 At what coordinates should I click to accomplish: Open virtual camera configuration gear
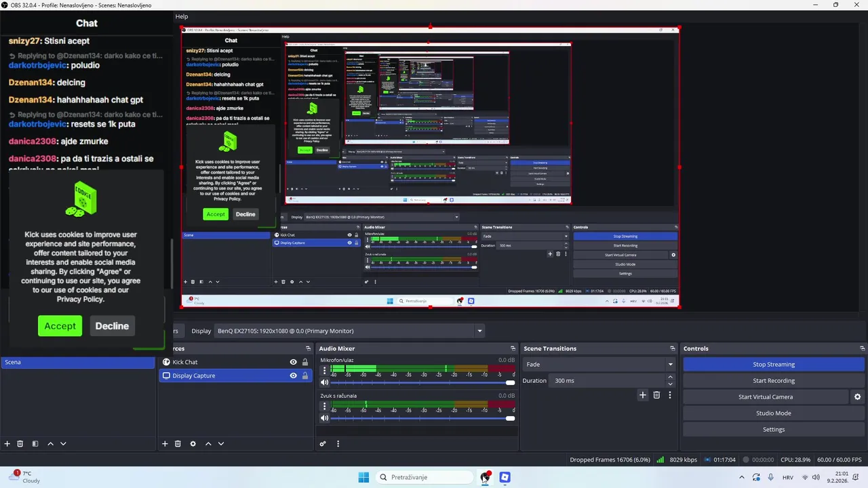coord(857,397)
